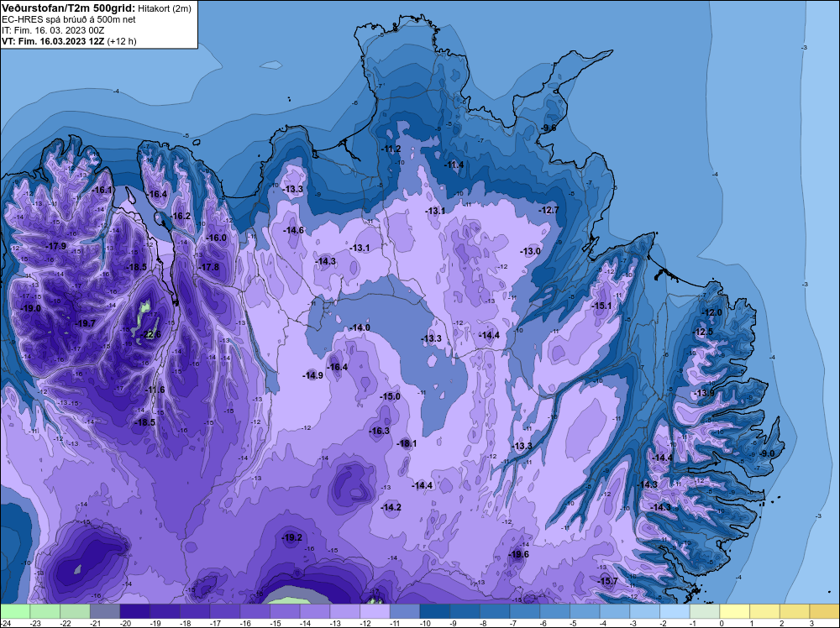Click the -11.4 temperature label
This screenshot has width=840, height=628.
[x=454, y=165]
